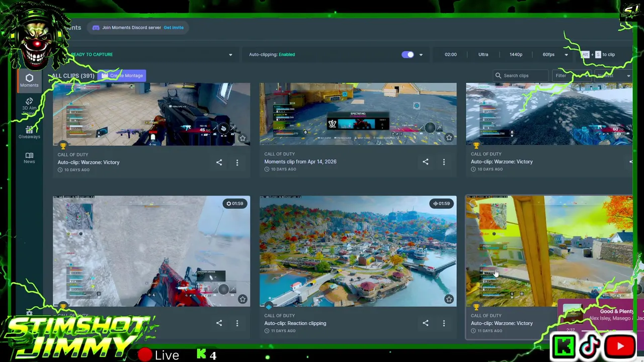The image size is (644, 362).
Task: Share the red weapon snowy clip
Action: click(x=219, y=323)
